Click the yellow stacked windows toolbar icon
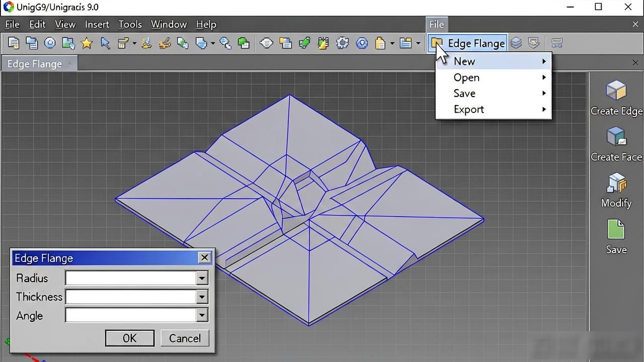644x362 pixels. [286, 43]
